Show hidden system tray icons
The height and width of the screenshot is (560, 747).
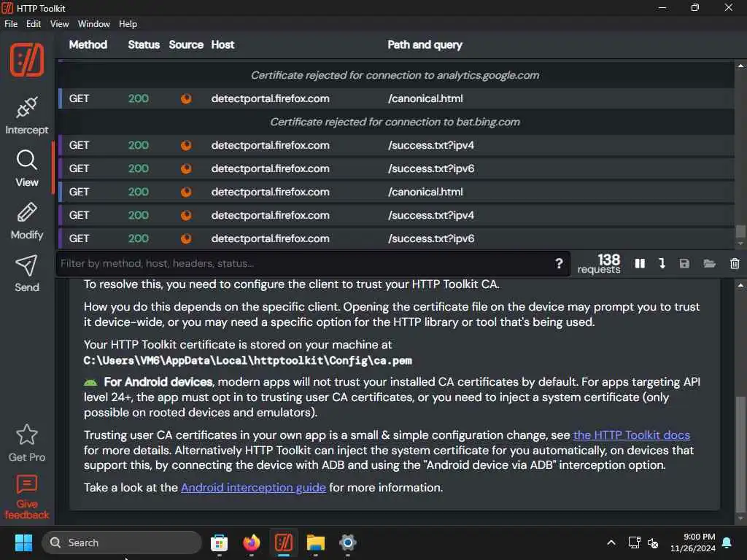[611, 542]
